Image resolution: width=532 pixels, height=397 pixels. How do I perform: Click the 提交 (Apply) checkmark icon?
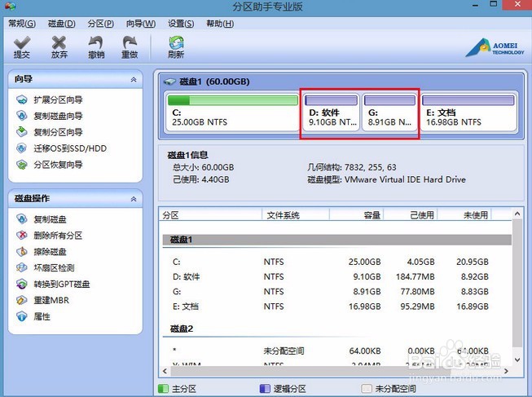(22, 43)
